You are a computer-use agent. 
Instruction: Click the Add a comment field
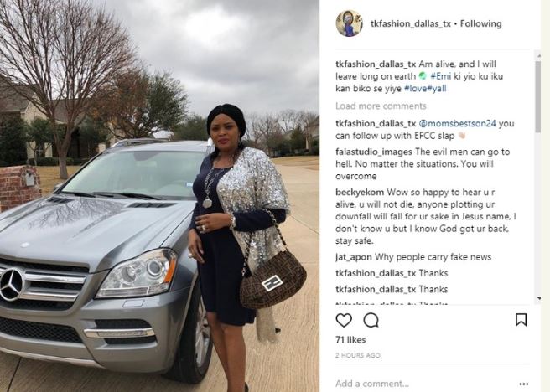(425, 384)
